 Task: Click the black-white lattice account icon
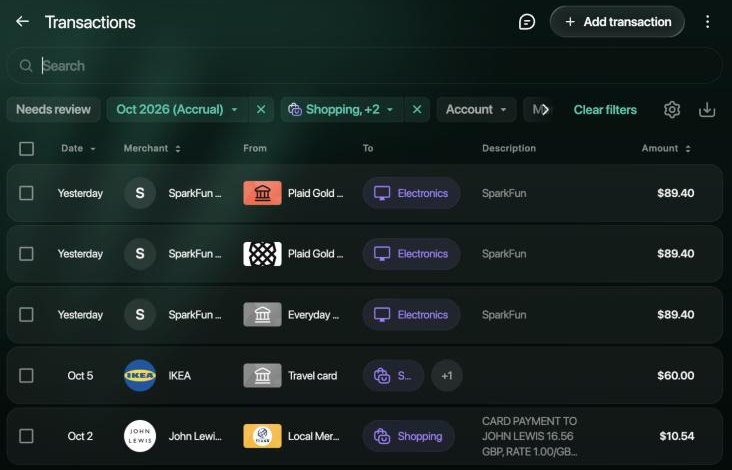coord(262,253)
